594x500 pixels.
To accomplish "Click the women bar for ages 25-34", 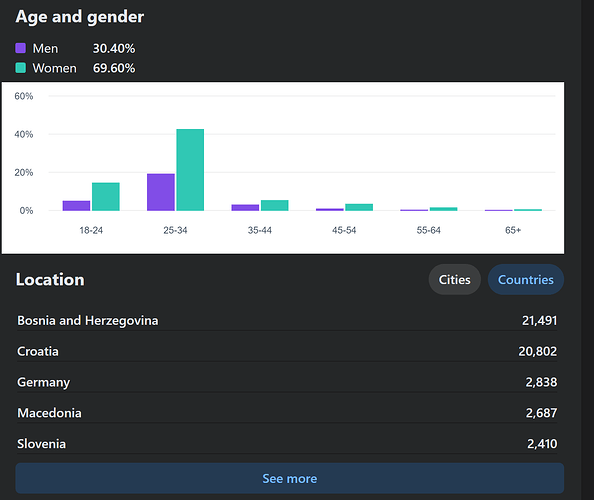I will pyautogui.click(x=190, y=170).
